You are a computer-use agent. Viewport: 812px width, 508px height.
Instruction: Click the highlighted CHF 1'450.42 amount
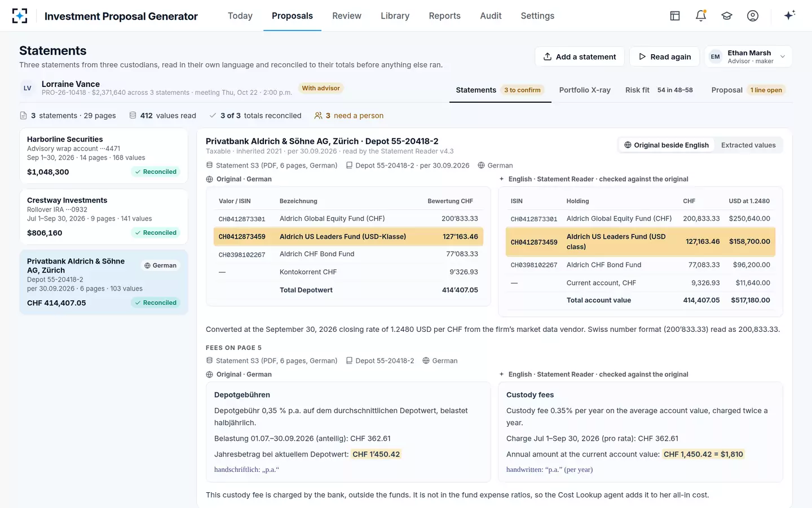(376, 454)
